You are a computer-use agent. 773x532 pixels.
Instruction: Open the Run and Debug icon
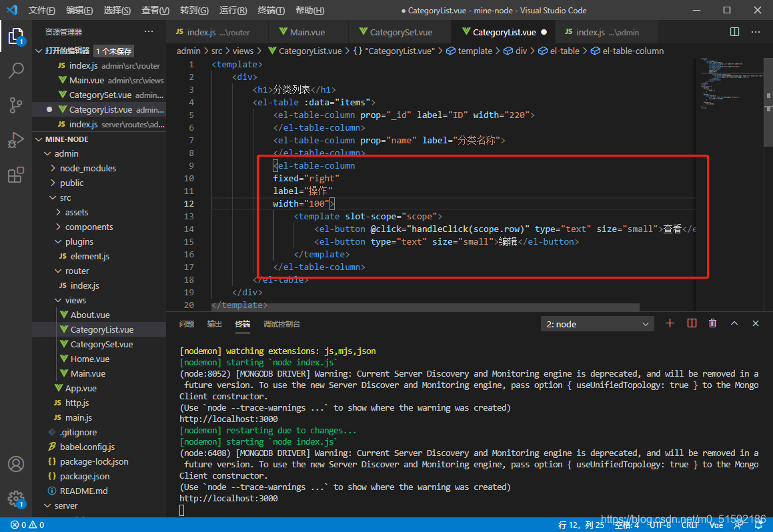point(16,140)
